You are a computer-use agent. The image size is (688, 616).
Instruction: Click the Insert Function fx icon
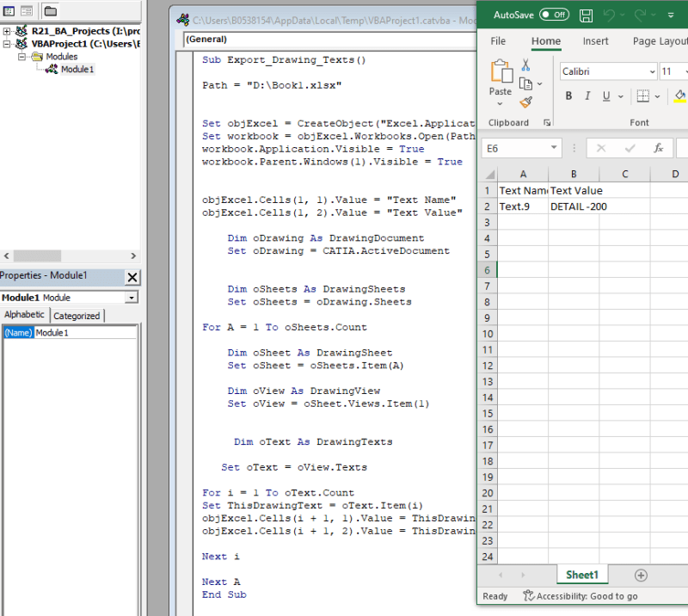click(x=658, y=148)
